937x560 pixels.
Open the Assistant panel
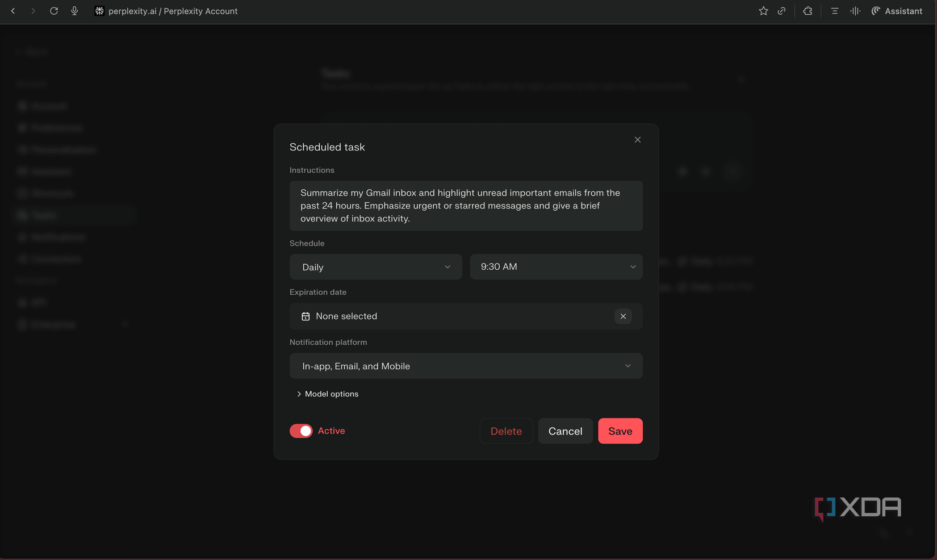point(897,11)
